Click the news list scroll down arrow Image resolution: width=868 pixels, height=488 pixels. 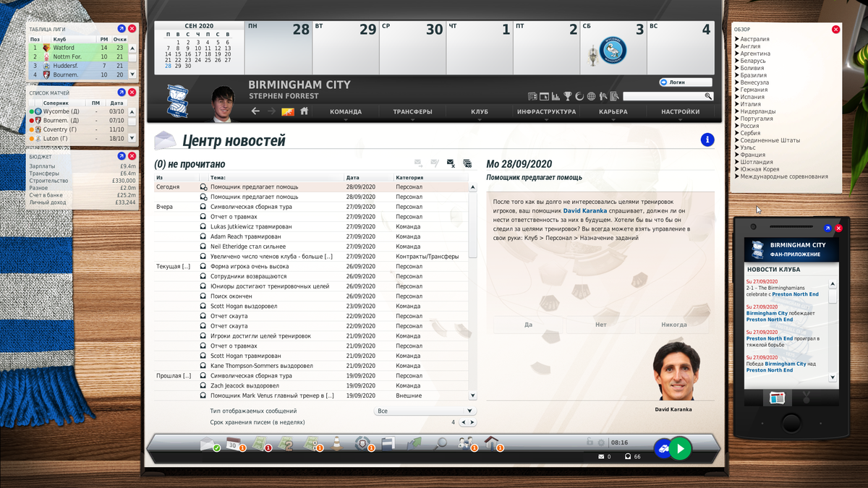coord(472,395)
